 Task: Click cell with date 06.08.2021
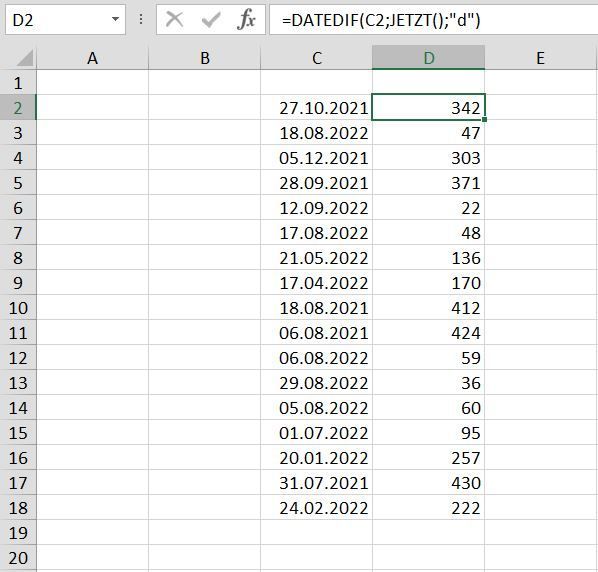pyautogui.click(x=317, y=333)
